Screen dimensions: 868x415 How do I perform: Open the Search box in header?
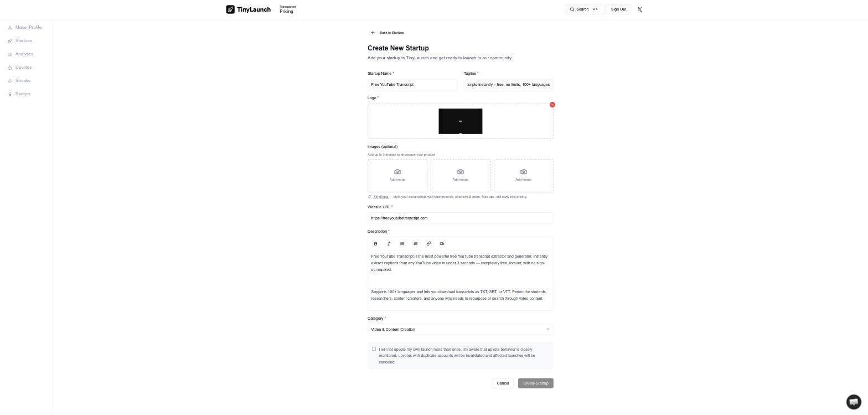pos(584,9)
